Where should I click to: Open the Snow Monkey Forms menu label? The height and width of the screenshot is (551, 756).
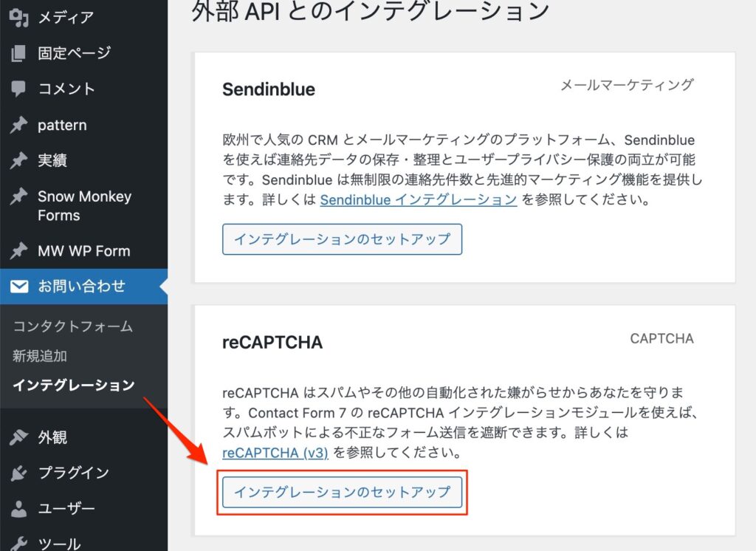pos(84,206)
